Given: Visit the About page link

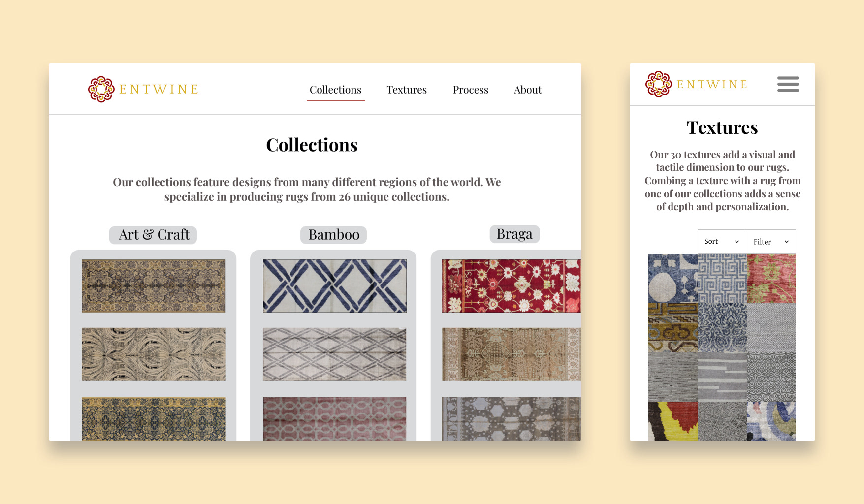Looking at the screenshot, I should 528,90.
